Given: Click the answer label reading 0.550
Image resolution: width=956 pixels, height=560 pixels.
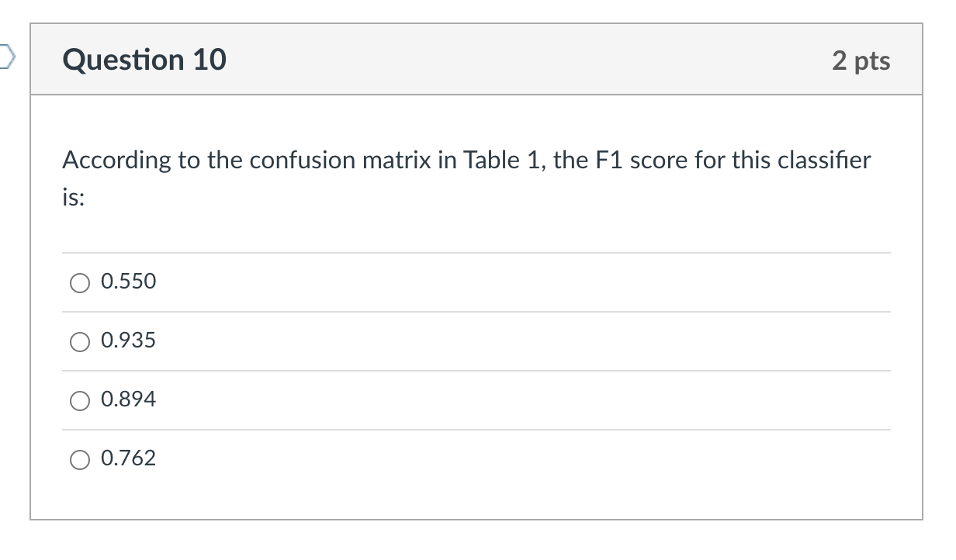Looking at the screenshot, I should tap(129, 282).
